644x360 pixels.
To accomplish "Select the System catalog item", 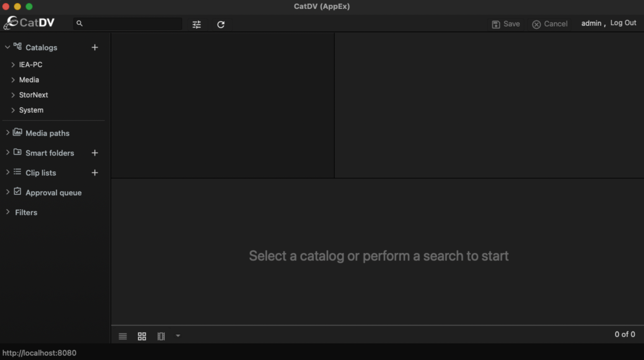I will [31, 110].
